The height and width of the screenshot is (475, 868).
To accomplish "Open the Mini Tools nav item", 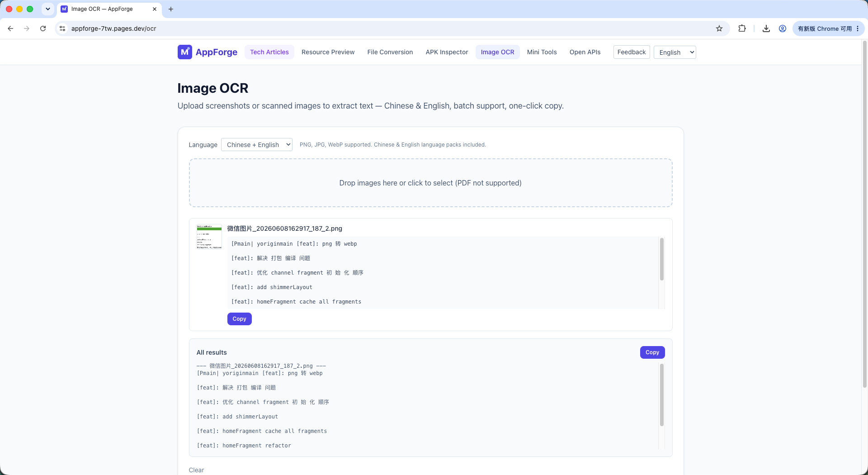I will [542, 52].
